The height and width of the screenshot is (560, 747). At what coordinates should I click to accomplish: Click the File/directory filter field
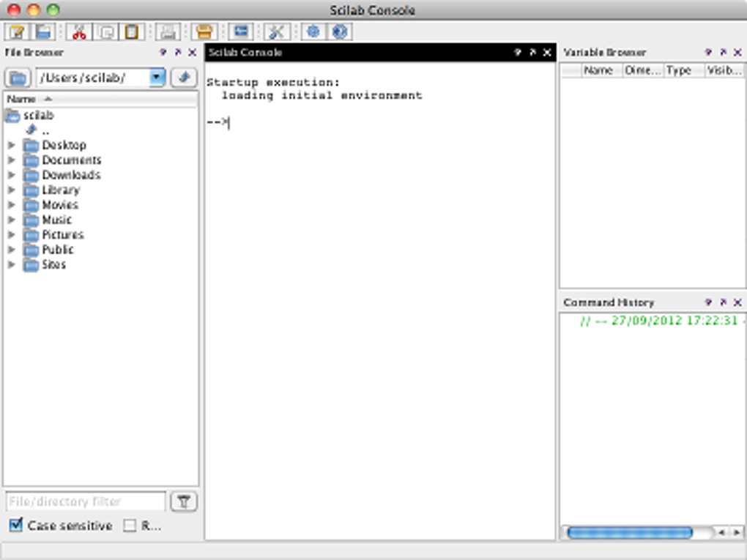[x=86, y=501]
